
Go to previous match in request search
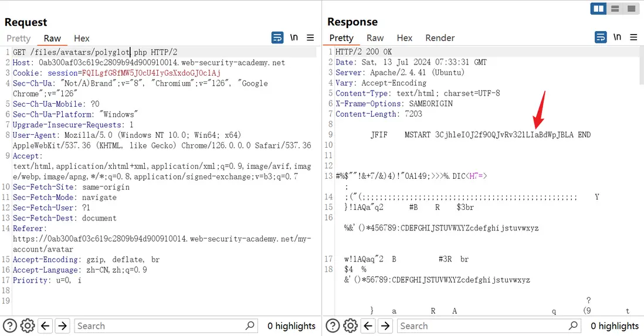pos(45,326)
